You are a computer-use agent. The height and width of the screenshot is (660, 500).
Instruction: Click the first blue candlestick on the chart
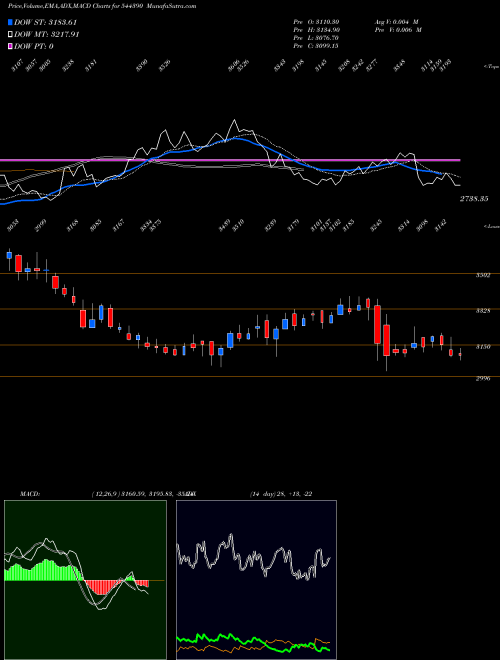pyautogui.click(x=9, y=255)
